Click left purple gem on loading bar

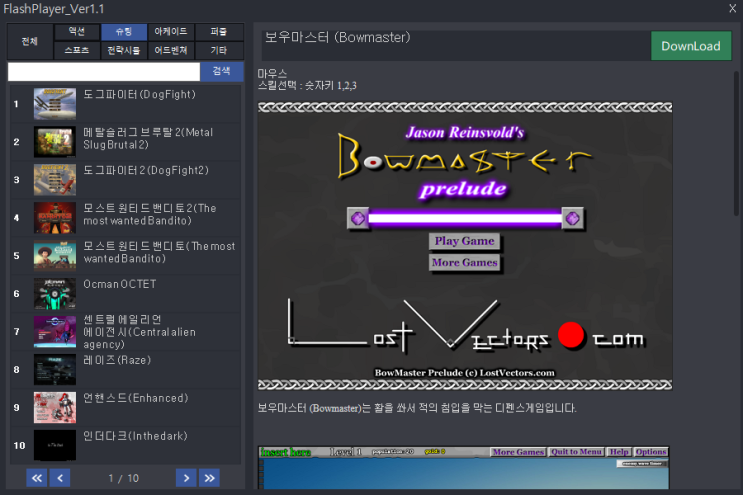[x=358, y=218]
